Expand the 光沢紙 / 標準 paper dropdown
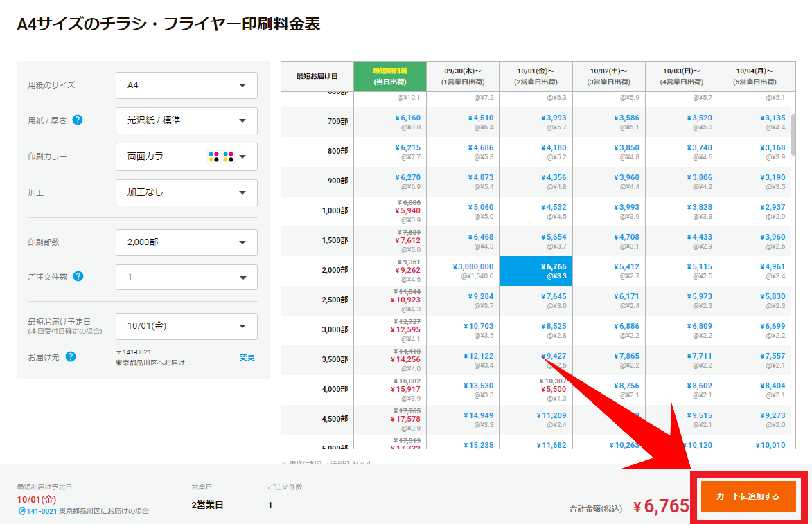812x524 pixels. click(x=186, y=120)
